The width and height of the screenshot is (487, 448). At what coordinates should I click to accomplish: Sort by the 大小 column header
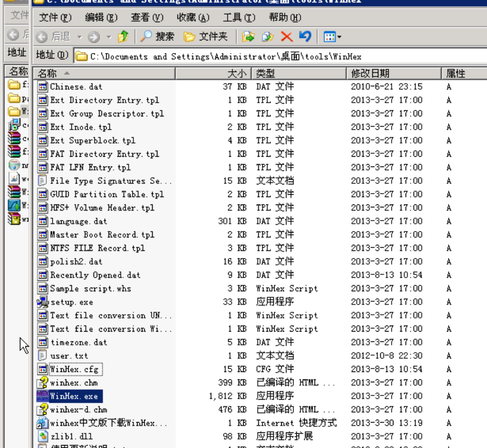coord(214,74)
